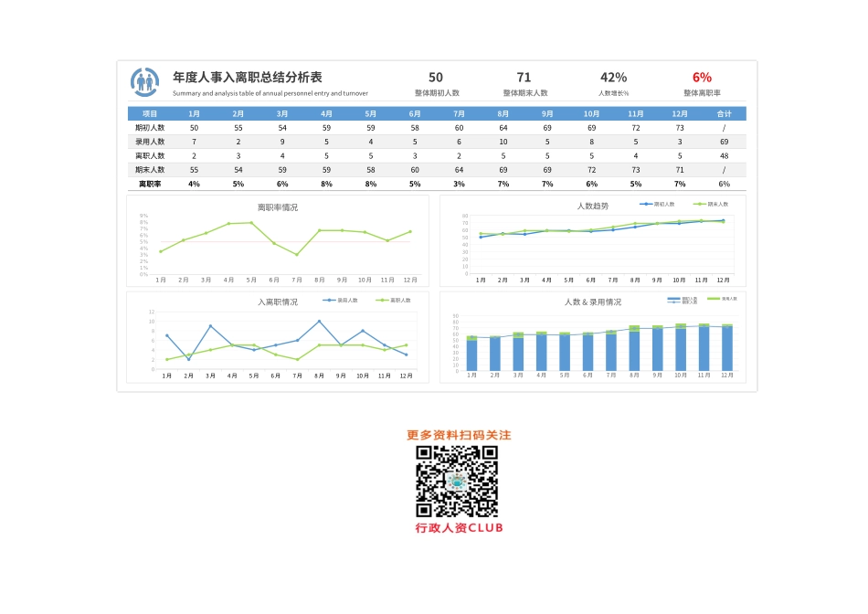The image size is (868, 614).
Task: Click the 录用人数 legend marker in 入离职情况 chart
Action: pos(329,300)
